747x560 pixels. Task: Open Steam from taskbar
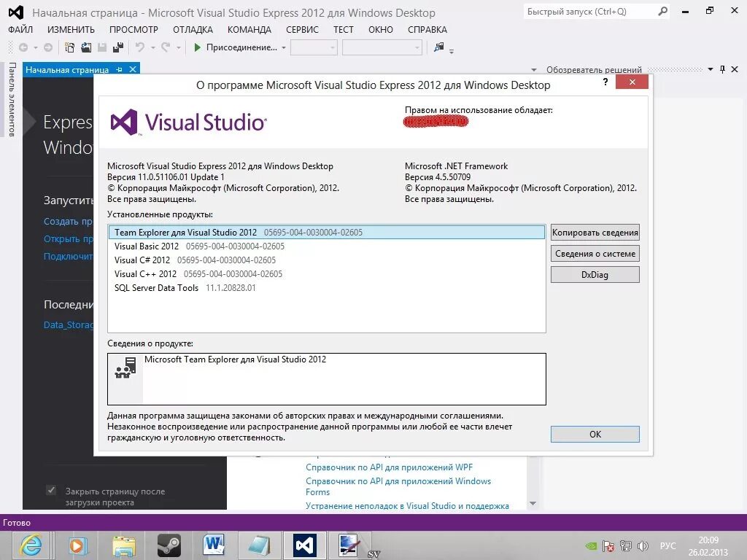tap(169, 545)
